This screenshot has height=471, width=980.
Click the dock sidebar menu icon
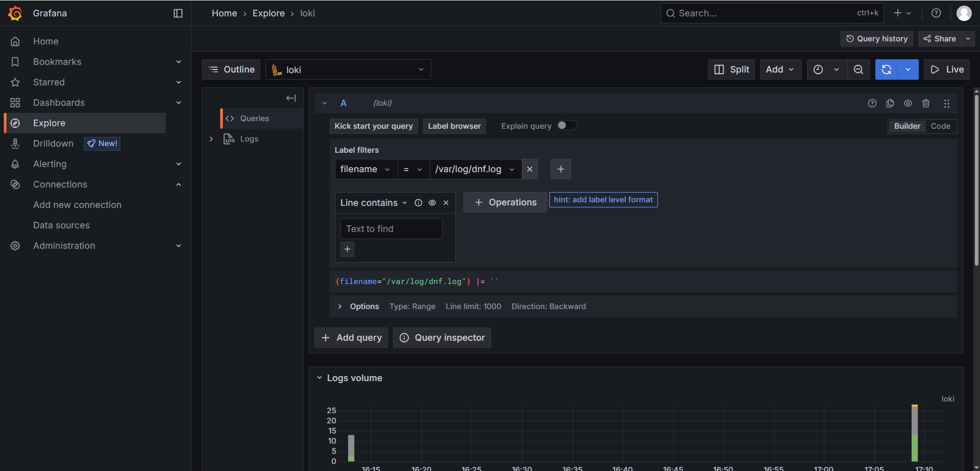[178, 13]
